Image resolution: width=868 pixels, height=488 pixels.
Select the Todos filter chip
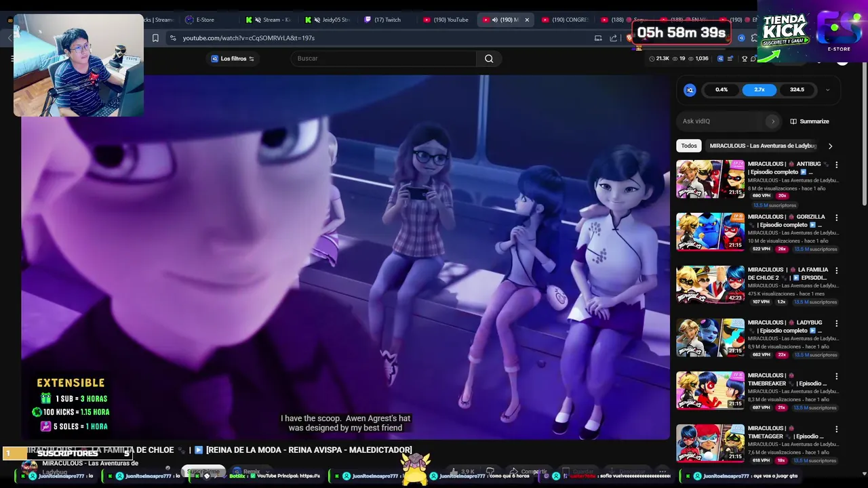pos(689,146)
